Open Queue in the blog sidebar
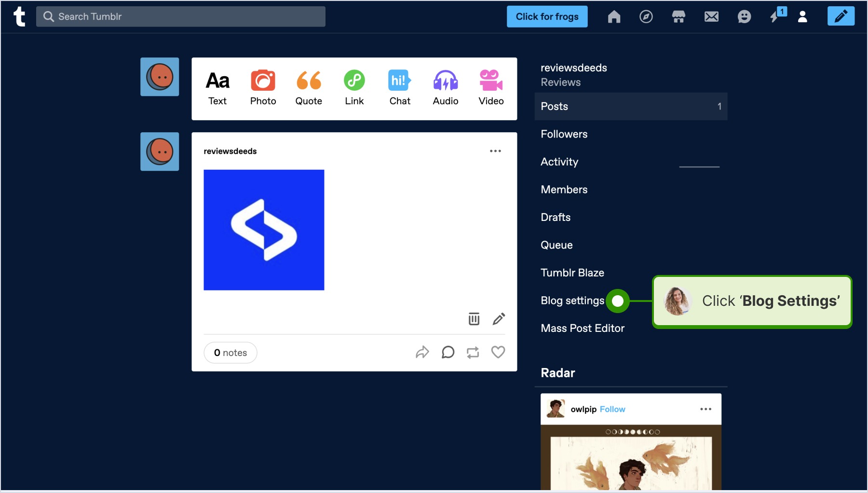 pyautogui.click(x=631, y=245)
